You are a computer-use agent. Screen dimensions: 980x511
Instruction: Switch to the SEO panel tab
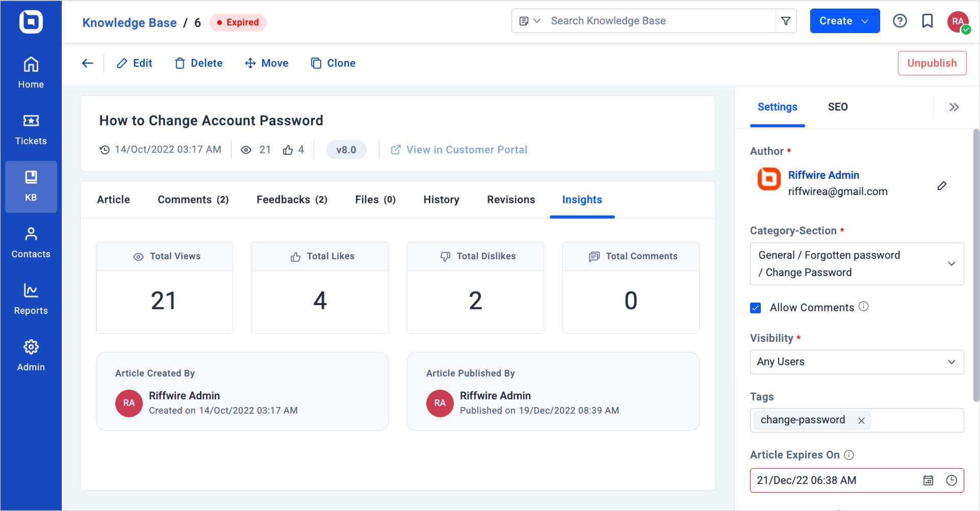tap(838, 107)
